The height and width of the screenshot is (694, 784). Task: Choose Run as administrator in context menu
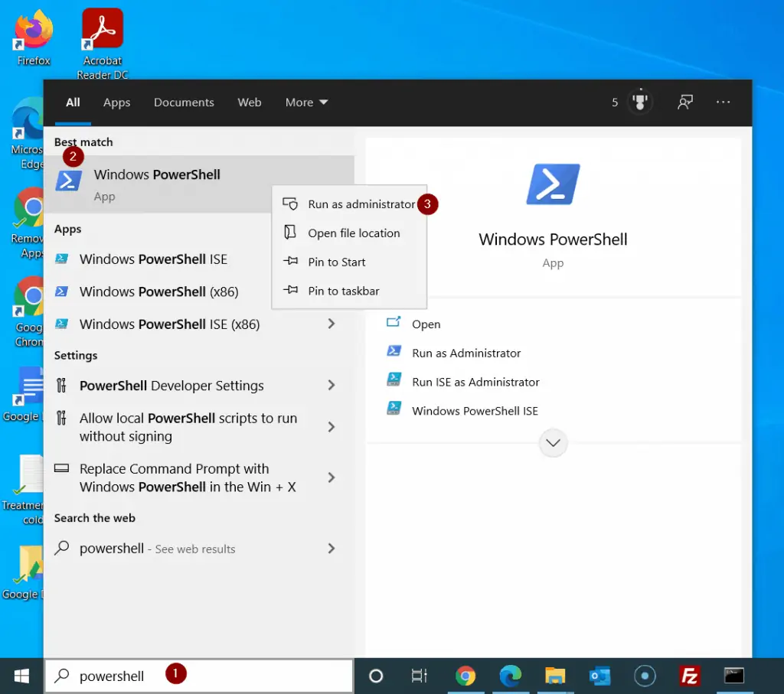click(x=349, y=204)
